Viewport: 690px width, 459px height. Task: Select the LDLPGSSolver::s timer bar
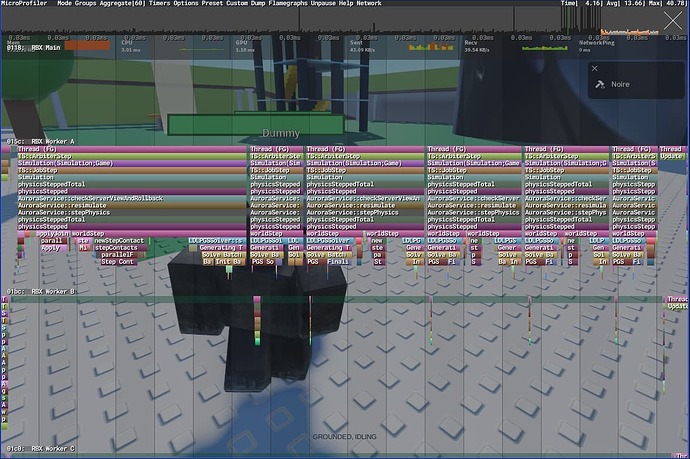(x=217, y=241)
